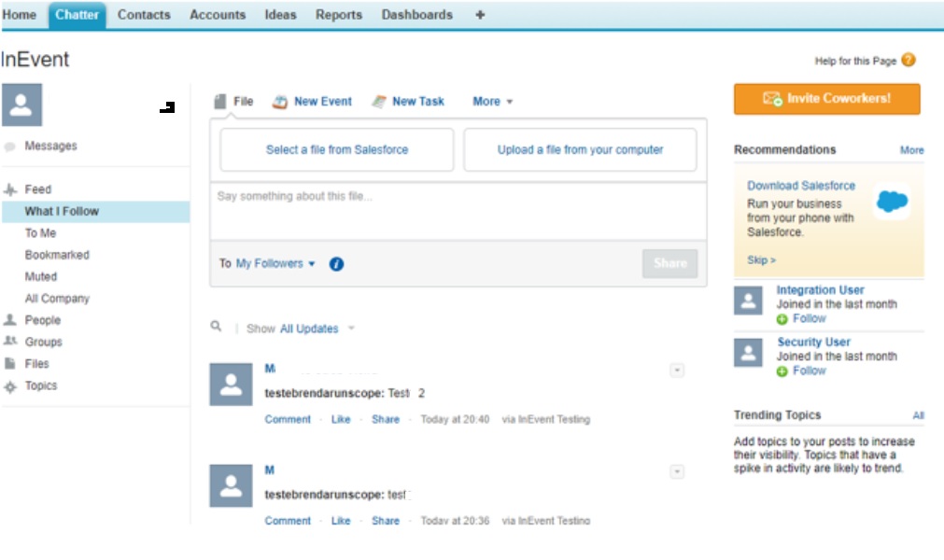Screen dimensions: 944x560
Task: Click the Integration User avatar
Action: [x=748, y=301]
